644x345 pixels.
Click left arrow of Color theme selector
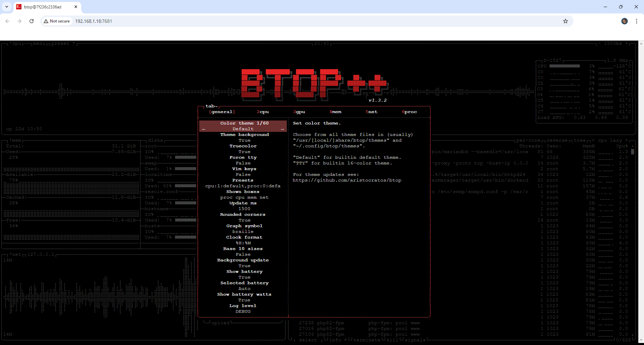(204, 129)
